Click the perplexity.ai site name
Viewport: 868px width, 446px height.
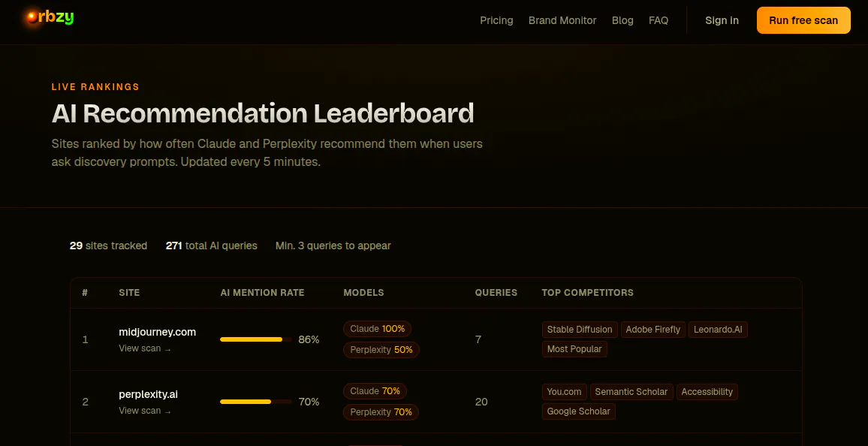click(x=149, y=394)
